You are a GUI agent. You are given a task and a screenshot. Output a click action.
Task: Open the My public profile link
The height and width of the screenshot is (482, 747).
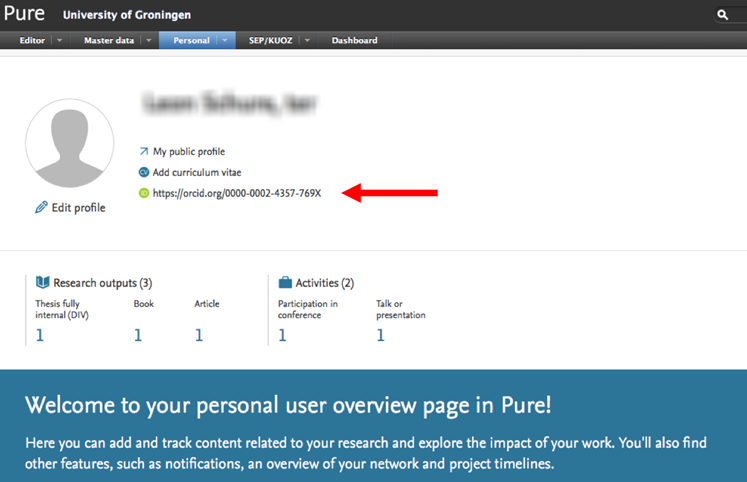click(x=189, y=152)
